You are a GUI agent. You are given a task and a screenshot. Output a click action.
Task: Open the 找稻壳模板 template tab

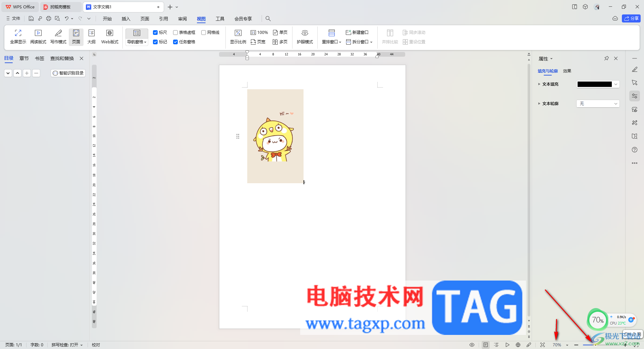coord(60,7)
